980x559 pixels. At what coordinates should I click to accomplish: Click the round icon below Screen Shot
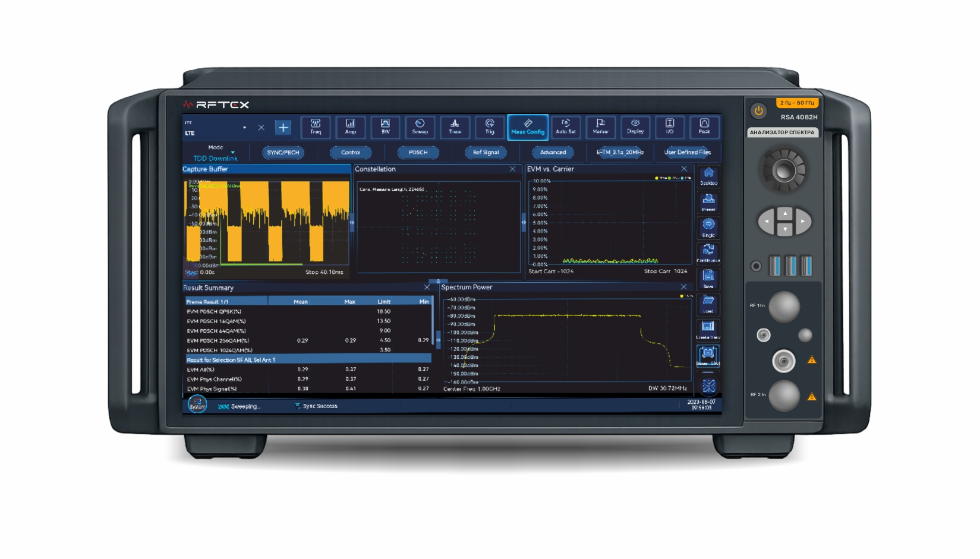[708, 386]
